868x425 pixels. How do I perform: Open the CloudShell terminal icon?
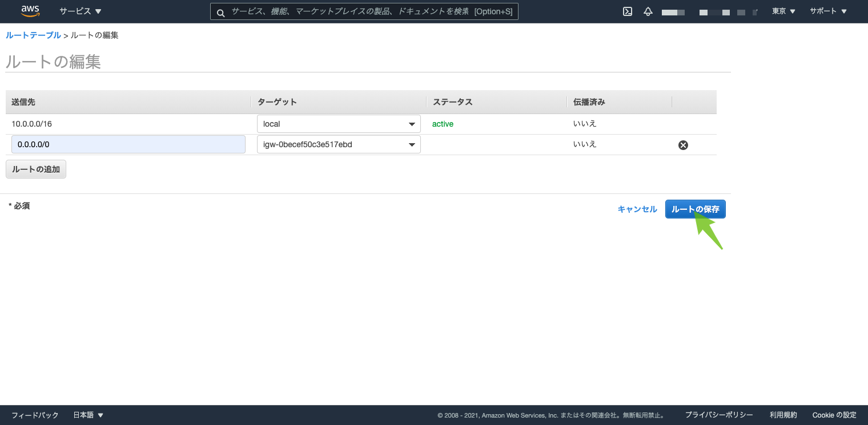628,11
